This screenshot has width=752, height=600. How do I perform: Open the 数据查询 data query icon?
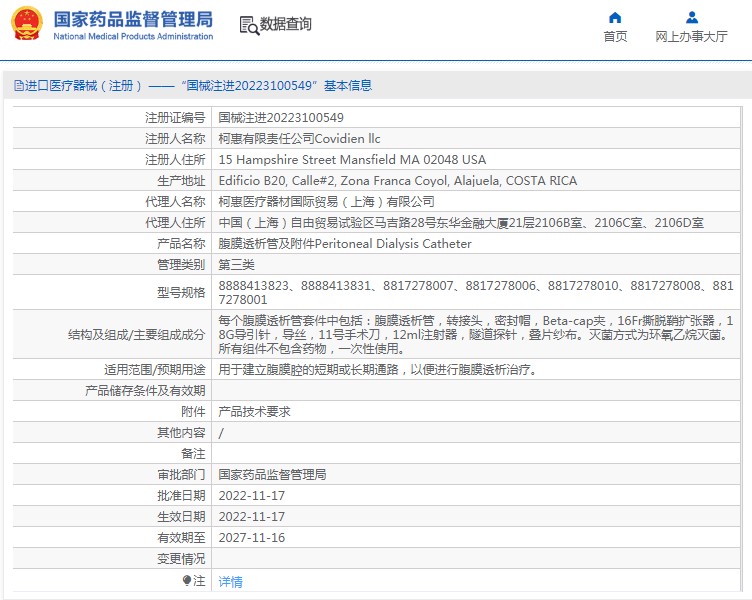tap(248, 25)
